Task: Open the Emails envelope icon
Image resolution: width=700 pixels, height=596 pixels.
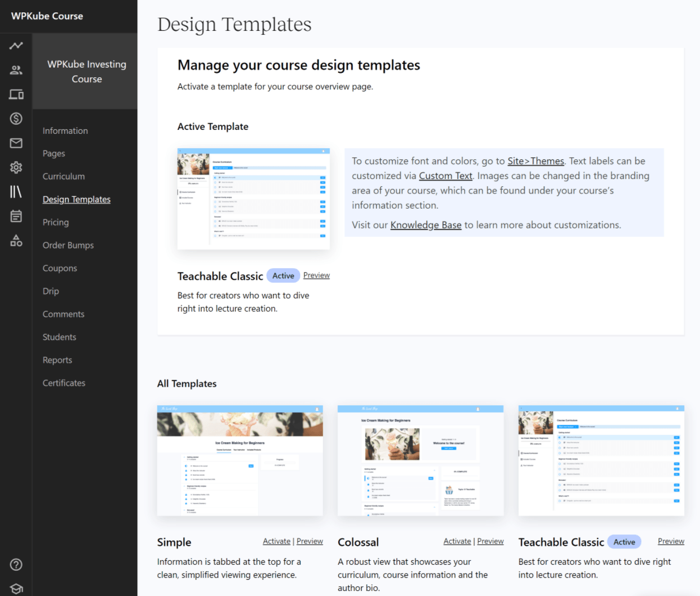Action: point(16,143)
